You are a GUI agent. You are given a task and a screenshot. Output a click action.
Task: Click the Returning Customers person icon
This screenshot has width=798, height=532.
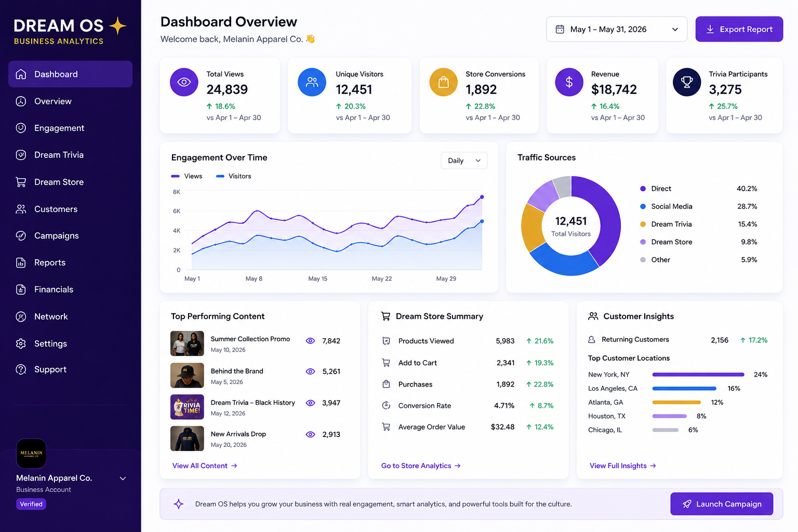(x=591, y=339)
